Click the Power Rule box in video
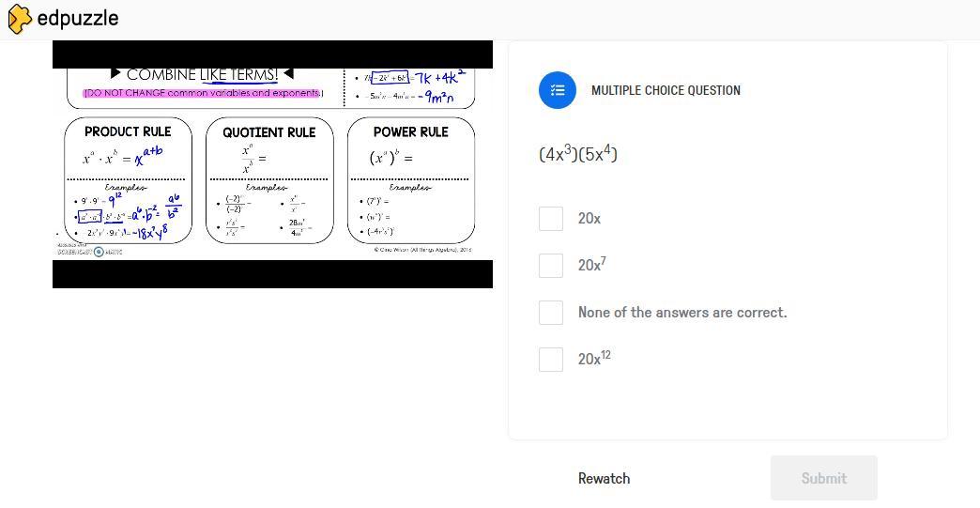The image size is (980, 508). (x=410, y=180)
